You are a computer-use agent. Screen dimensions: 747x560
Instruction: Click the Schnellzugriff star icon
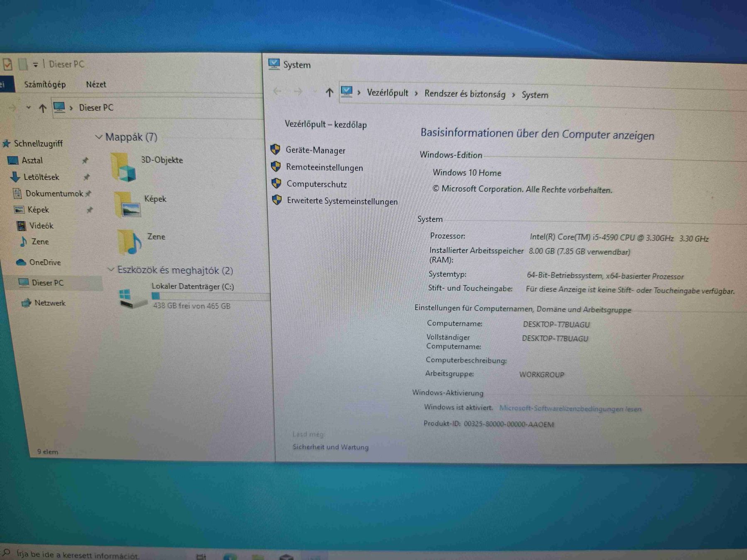(6, 144)
